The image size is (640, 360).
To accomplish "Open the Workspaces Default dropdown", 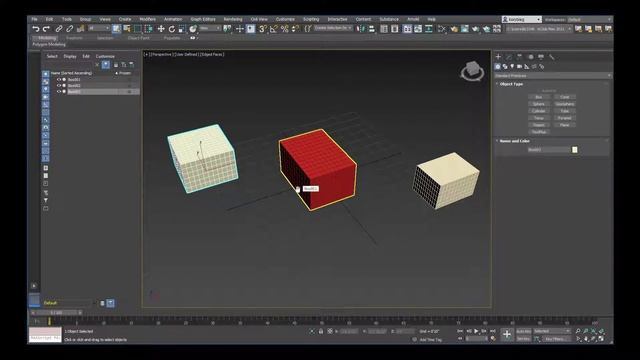I will (589, 19).
